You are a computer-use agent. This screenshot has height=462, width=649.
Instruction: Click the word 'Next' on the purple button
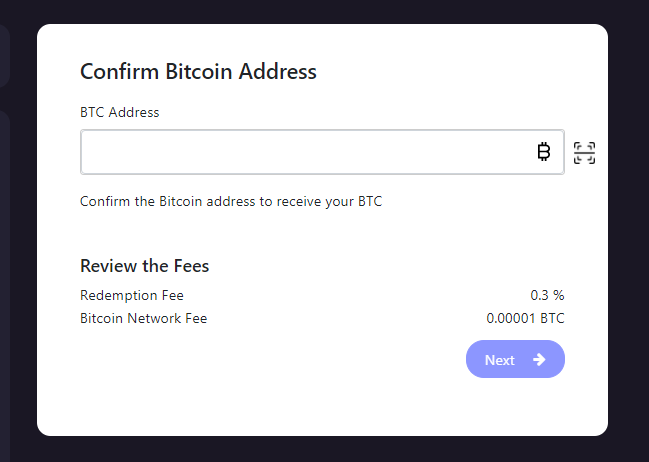click(x=500, y=360)
